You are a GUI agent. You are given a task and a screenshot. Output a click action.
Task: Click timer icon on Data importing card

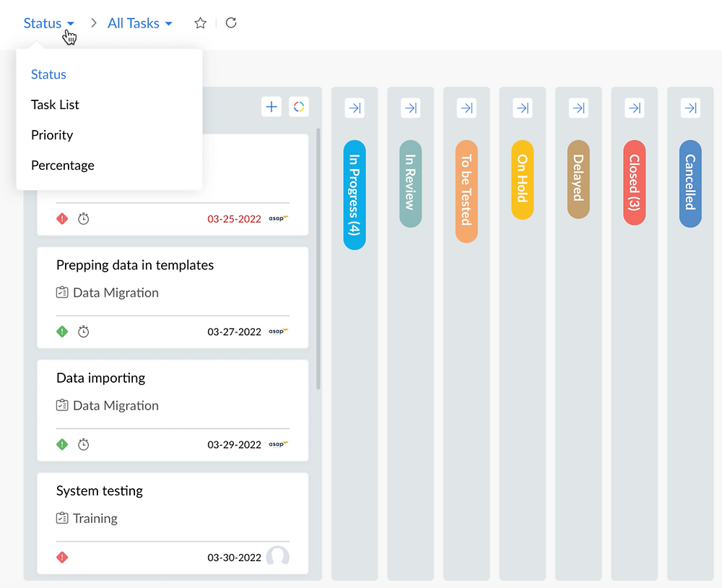pos(83,444)
